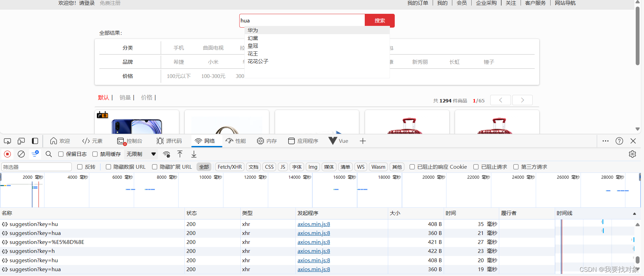Viewport: 644px width, 276px height.
Task: Select the inspect element tool icon
Action: [x=7, y=141]
